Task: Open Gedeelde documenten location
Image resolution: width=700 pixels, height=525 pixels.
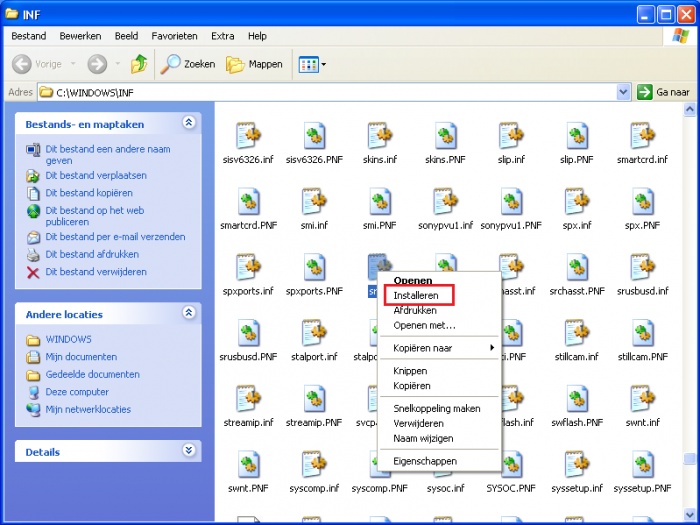Action: click(92, 374)
